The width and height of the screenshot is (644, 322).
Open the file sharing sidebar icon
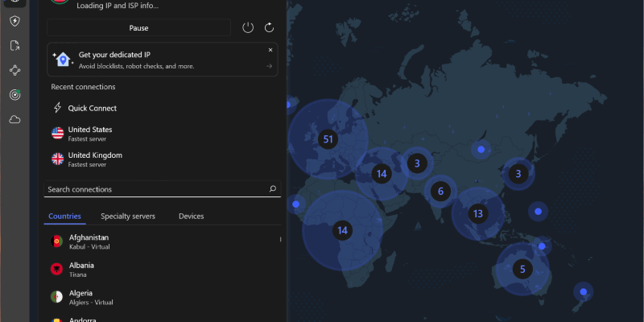tap(14, 45)
